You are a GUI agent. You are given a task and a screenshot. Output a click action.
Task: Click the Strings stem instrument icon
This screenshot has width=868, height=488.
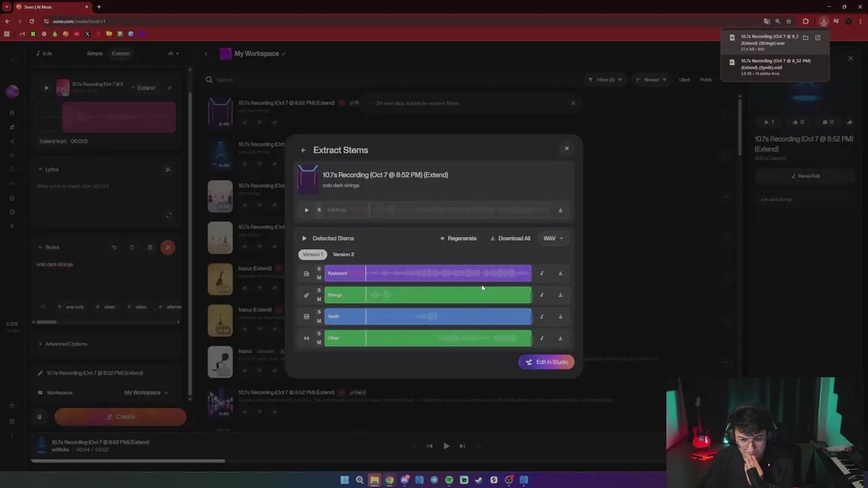pyautogui.click(x=307, y=296)
